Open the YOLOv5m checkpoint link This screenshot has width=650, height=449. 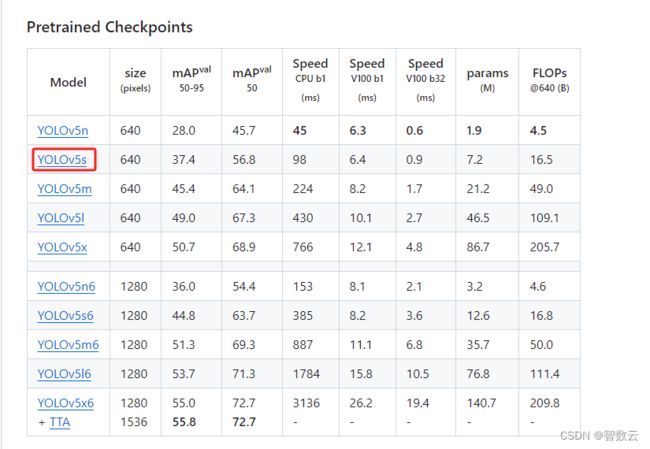tap(64, 189)
